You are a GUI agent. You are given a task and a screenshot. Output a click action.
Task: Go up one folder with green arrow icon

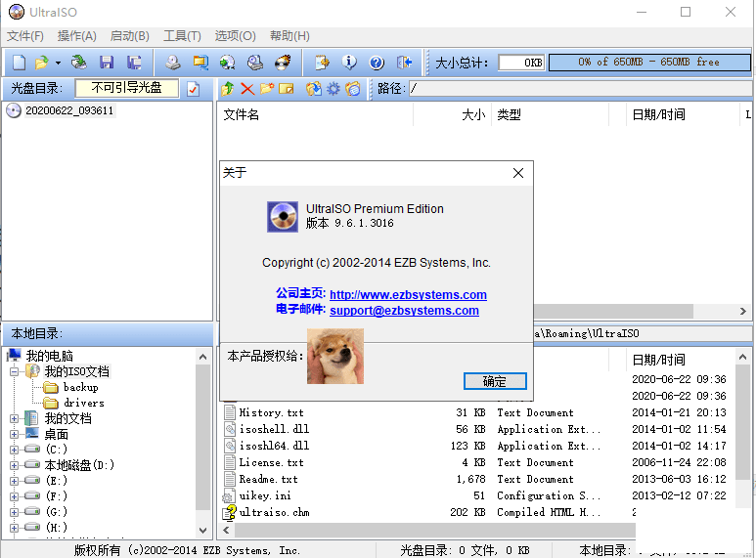pyautogui.click(x=228, y=89)
